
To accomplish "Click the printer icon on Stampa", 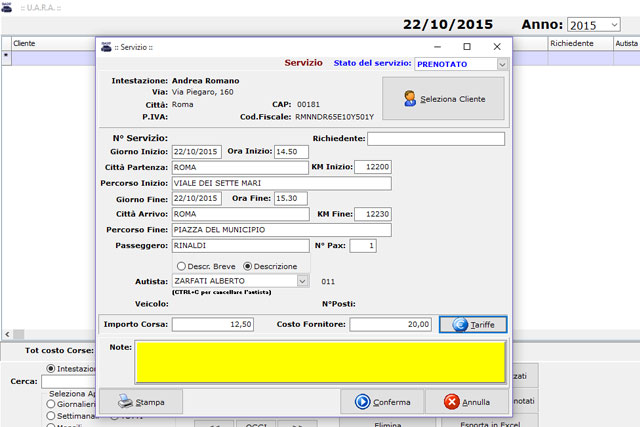I will [125, 401].
